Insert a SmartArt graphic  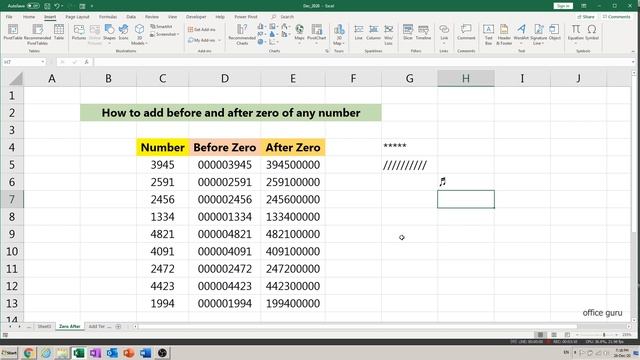coord(161,27)
